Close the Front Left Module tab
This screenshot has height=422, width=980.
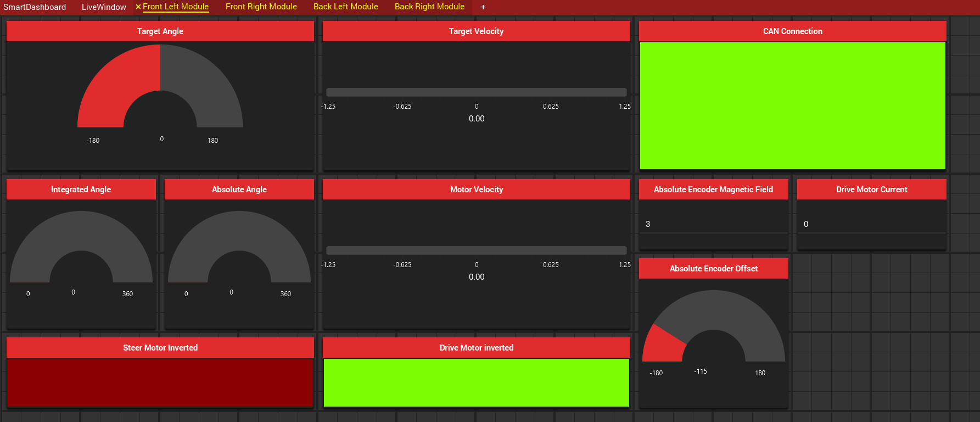click(x=138, y=7)
